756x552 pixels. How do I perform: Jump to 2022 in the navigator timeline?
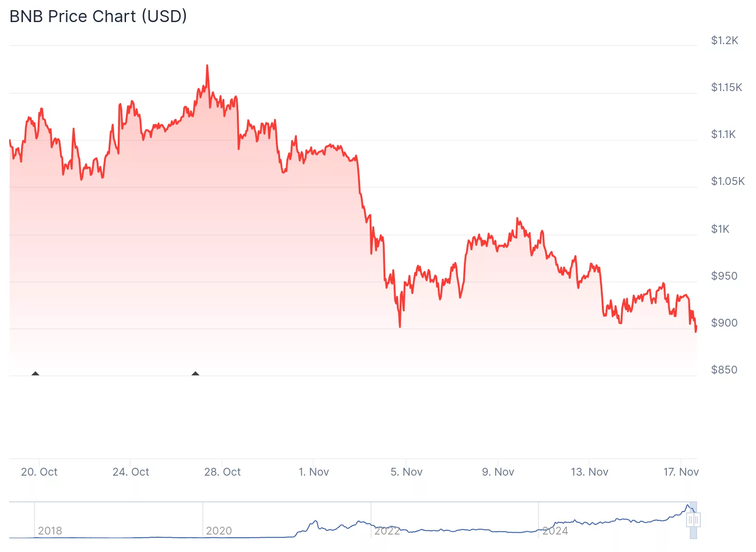point(387,531)
